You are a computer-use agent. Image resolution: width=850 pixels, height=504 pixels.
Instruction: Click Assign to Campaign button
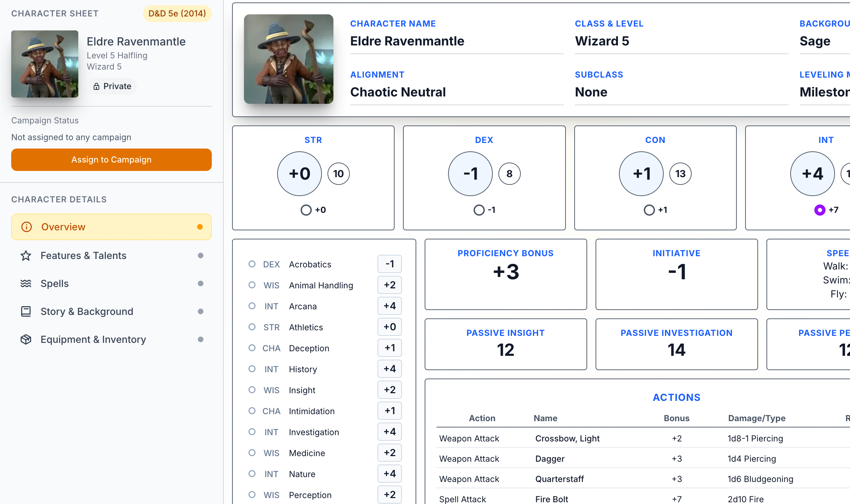(111, 160)
